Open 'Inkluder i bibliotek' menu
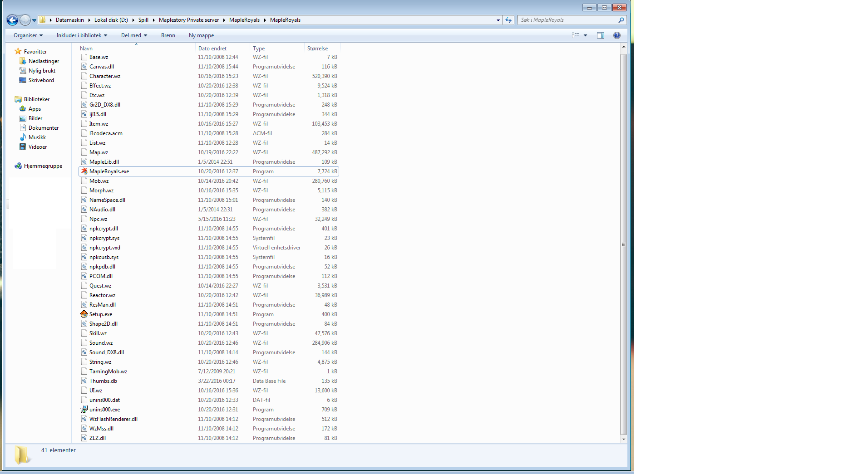Image resolution: width=868 pixels, height=474 pixels. coord(82,35)
